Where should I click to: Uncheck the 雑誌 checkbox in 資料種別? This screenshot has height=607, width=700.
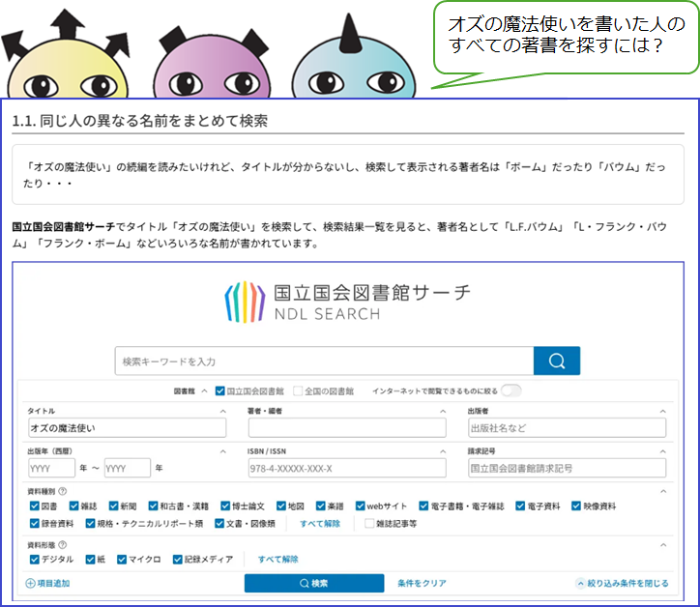73,506
